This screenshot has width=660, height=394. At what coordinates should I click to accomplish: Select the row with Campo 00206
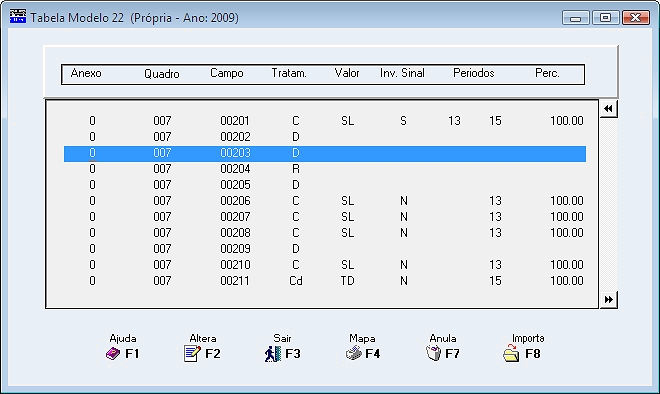pyautogui.click(x=325, y=201)
